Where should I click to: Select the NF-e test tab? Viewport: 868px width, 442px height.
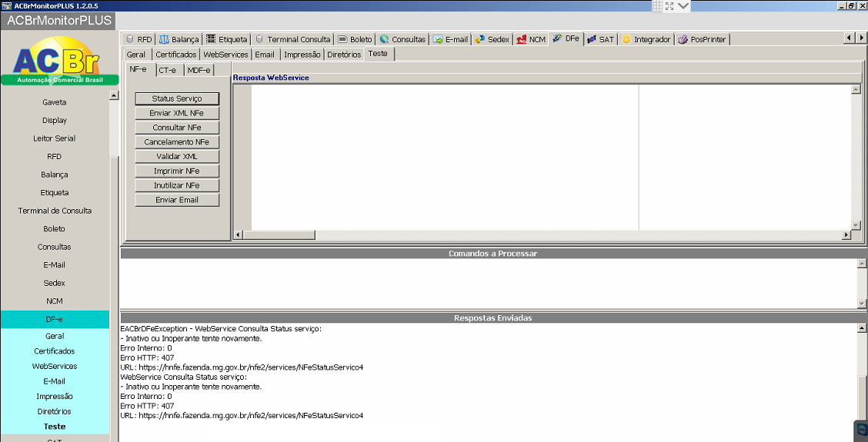pos(138,69)
